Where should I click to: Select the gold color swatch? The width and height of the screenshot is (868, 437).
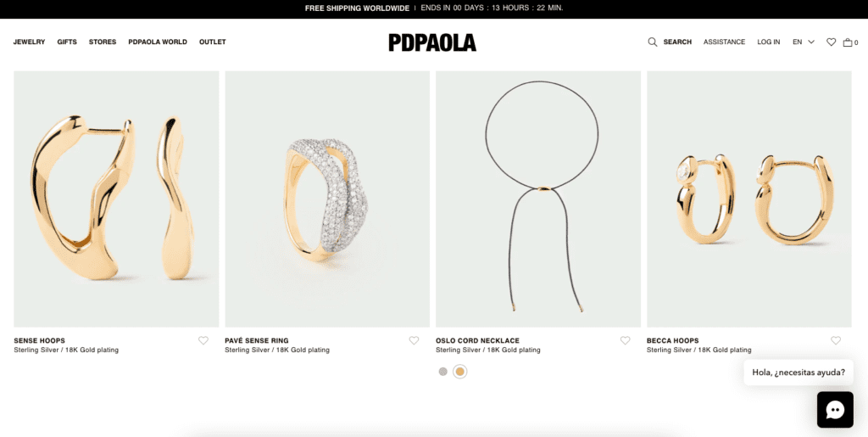(459, 372)
